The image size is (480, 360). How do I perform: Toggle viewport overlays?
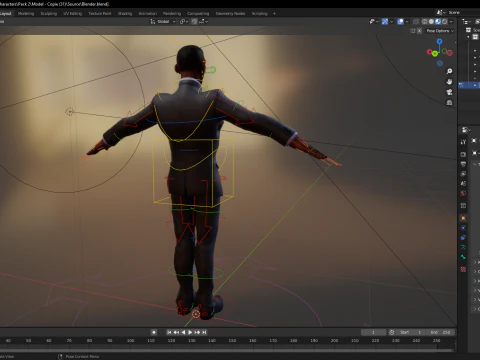click(400, 22)
